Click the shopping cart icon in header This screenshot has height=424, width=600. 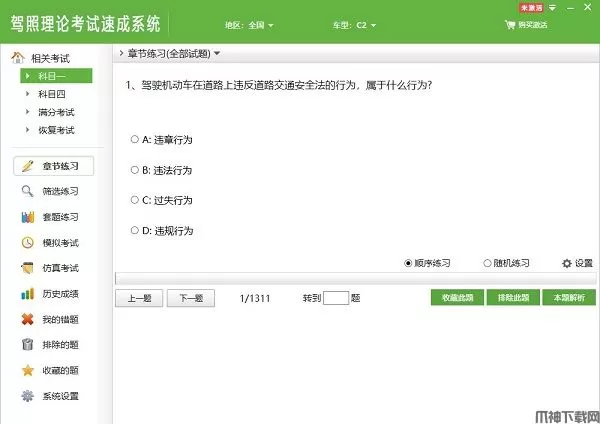tap(510, 25)
